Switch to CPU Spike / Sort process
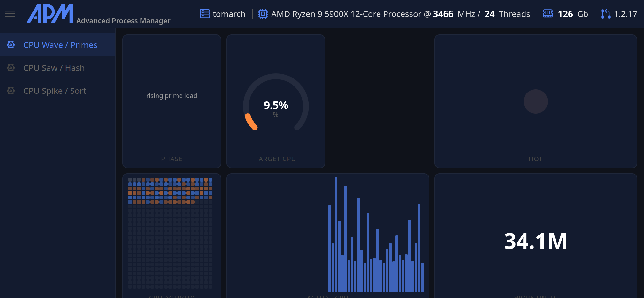The image size is (644, 298). click(55, 91)
